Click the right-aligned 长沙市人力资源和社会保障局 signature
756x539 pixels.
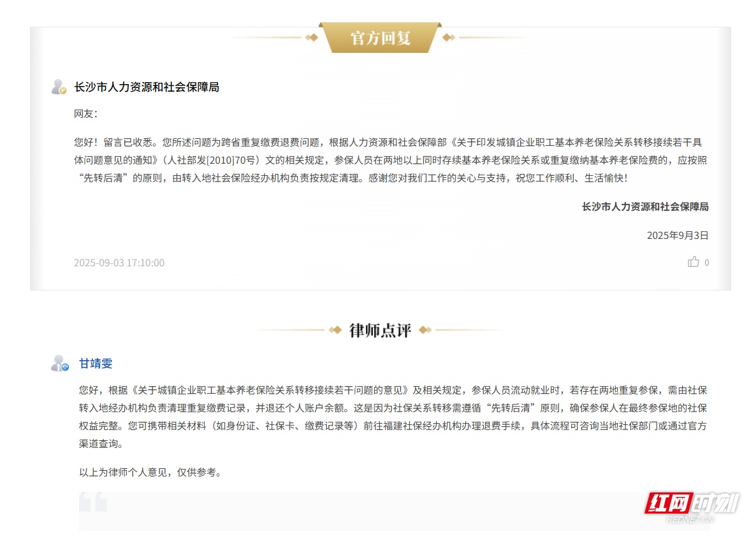[645, 206]
